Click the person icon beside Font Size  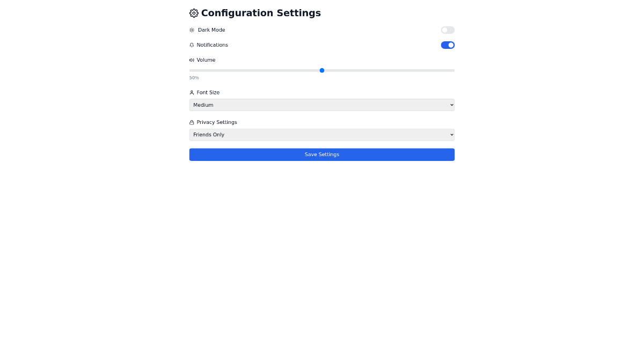point(192,92)
